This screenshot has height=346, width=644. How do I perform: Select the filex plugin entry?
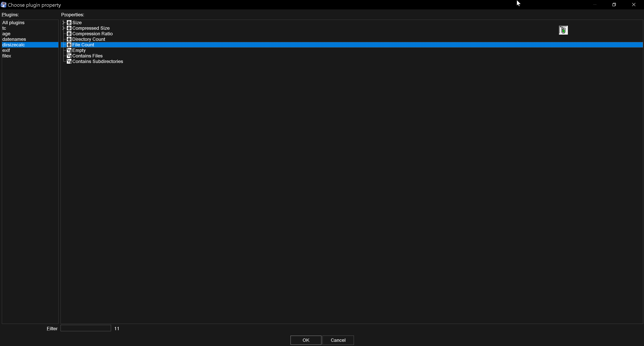(7, 56)
